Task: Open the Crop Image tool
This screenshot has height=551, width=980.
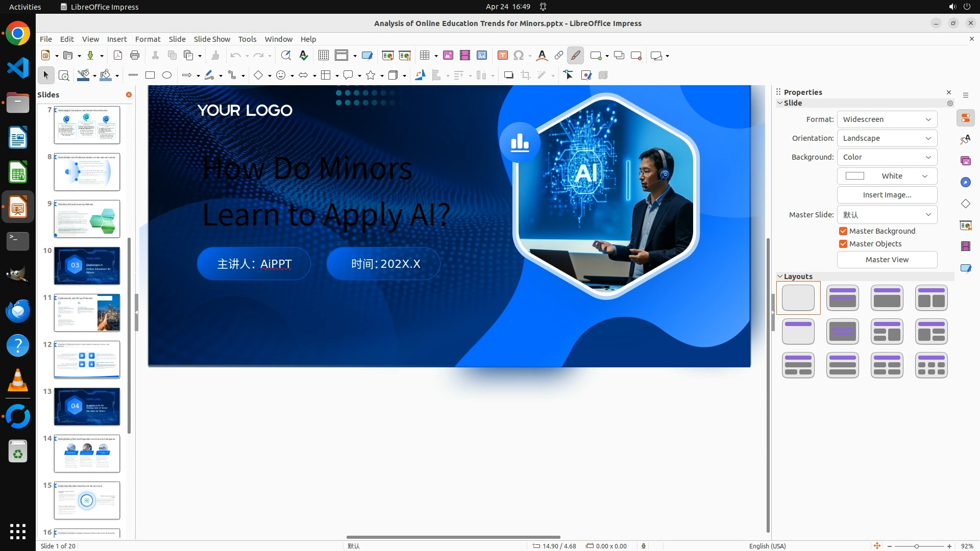Action: 525,76
